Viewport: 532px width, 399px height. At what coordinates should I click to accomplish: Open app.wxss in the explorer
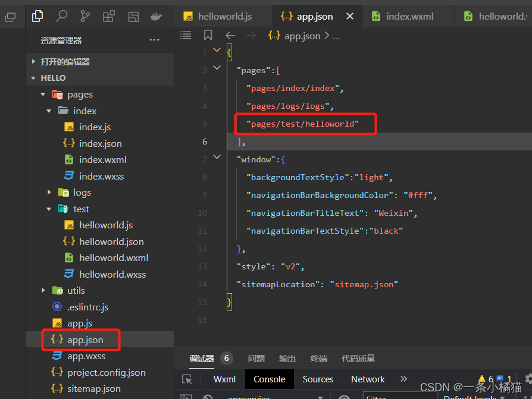86,356
